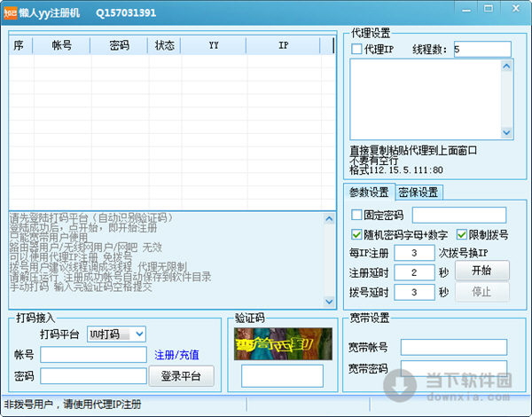Click the 注册延时 seconds field
This screenshot has height=417, width=532.
[x=415, y=272]
